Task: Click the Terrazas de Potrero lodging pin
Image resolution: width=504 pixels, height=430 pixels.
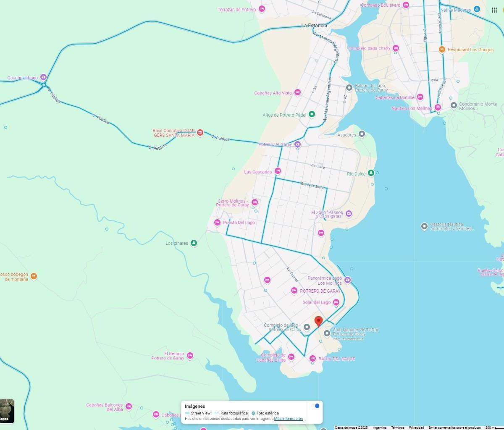Action: point(262,9)
